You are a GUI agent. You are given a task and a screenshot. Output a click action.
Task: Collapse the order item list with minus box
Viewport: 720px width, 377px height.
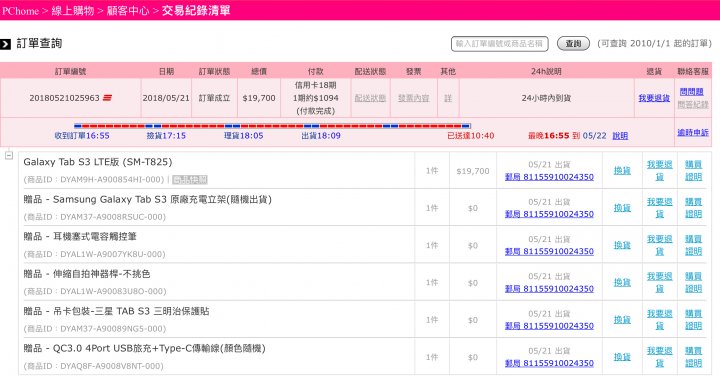[x=9, y=156]
